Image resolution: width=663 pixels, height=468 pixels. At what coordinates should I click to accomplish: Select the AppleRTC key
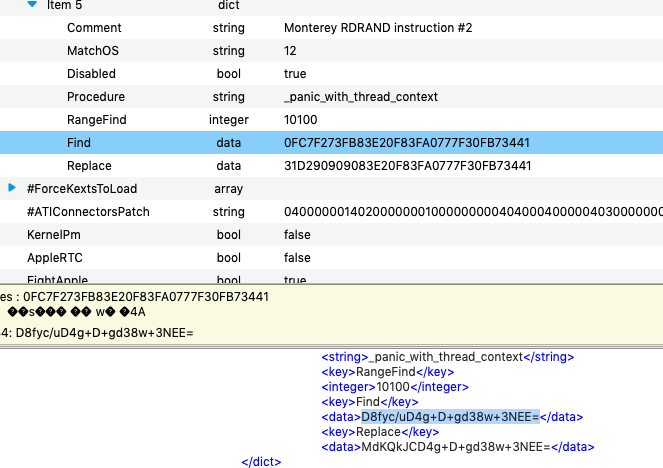pos(55,257)
